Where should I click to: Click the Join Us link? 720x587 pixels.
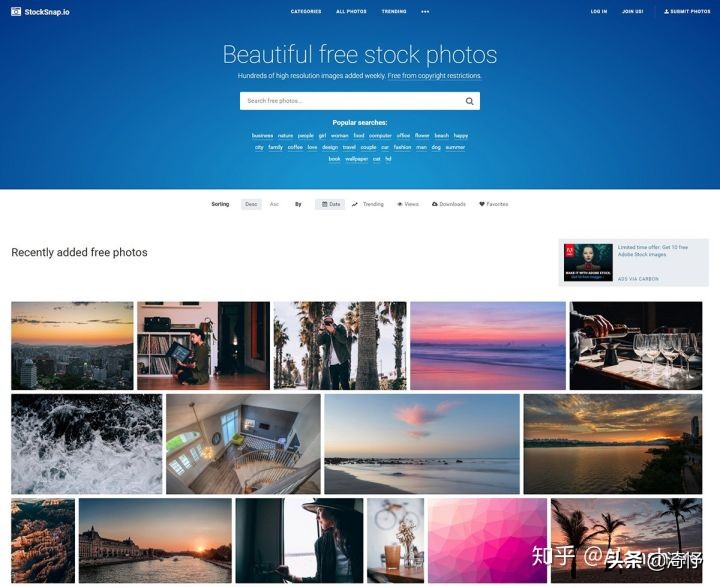click(x=632, y=11)
